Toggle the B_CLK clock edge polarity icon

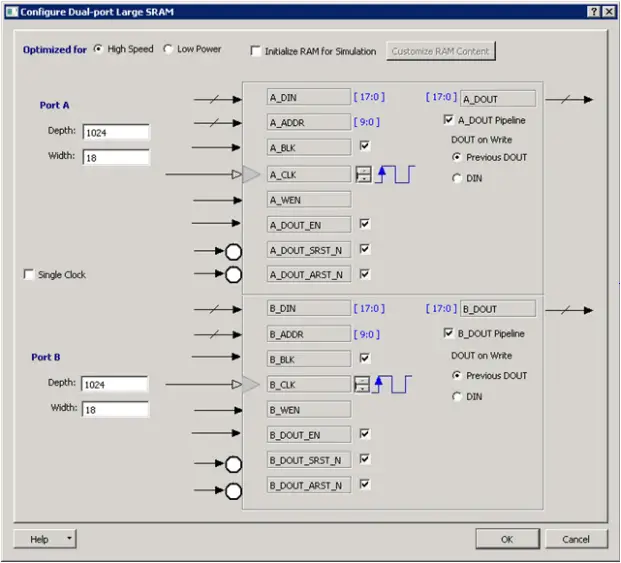(362, 384)
